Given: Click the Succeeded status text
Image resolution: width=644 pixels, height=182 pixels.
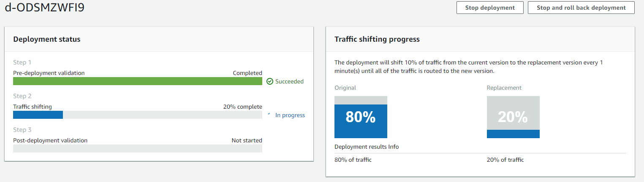Looking at the screenshot, I should pos(289,81).
